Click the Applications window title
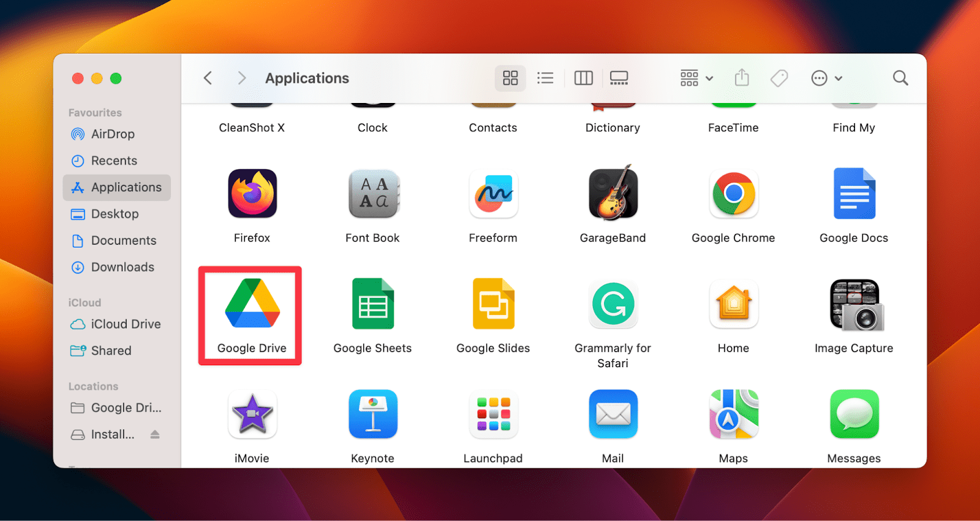 point(307,78)
